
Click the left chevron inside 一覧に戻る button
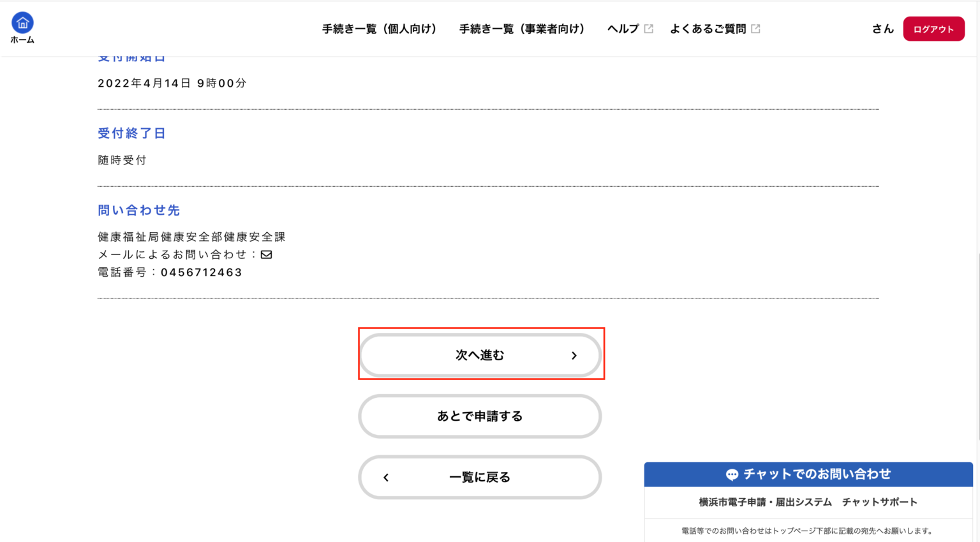coord(385,477)
